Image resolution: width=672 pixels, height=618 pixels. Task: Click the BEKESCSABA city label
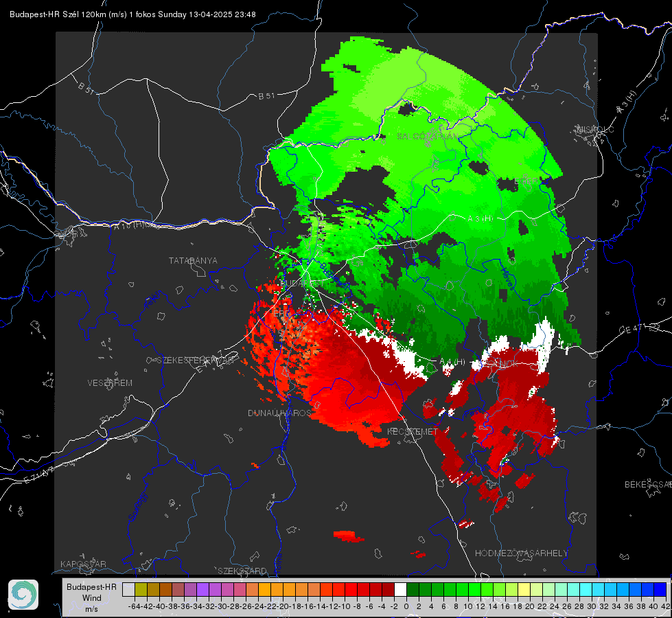point(648,484)
